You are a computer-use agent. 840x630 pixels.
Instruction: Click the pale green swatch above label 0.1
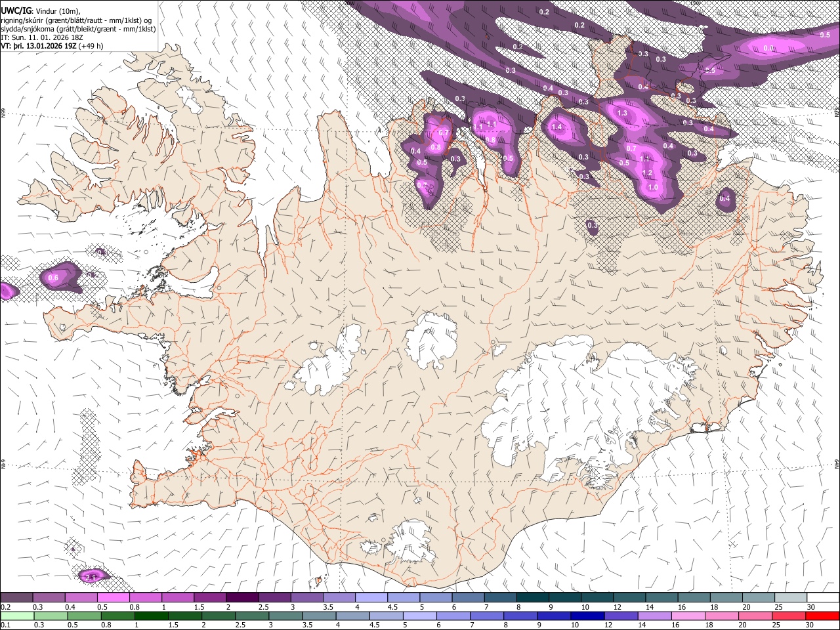tap(16, 616)
